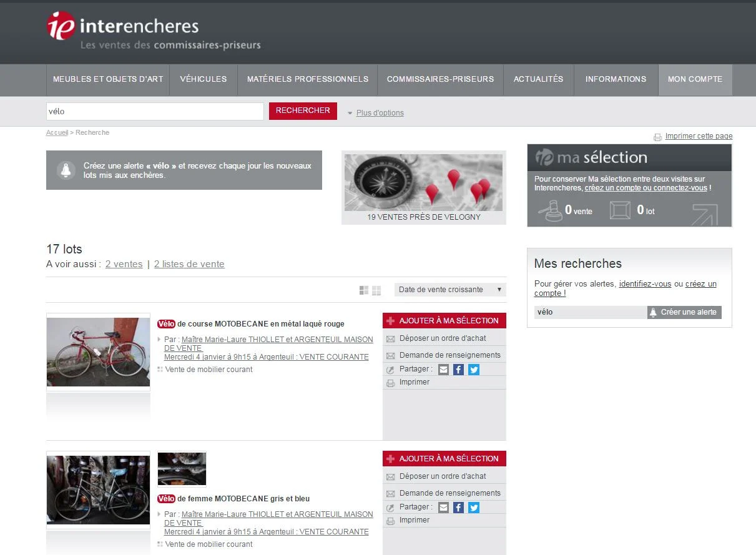Image resolution: width=756 pixels, height=555 pixels.
Task: Open Ma sélection via arrow icon
Action: coord(705,214)
